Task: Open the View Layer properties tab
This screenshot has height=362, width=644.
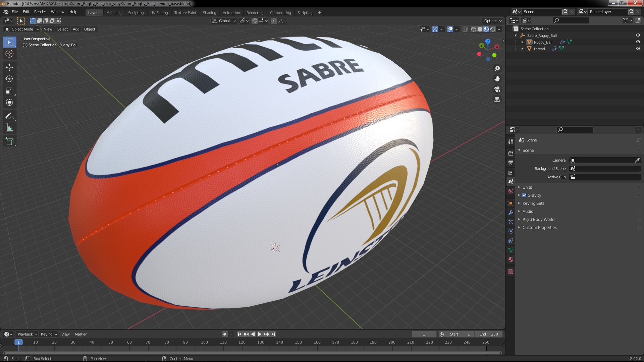Action: (511, 172)
